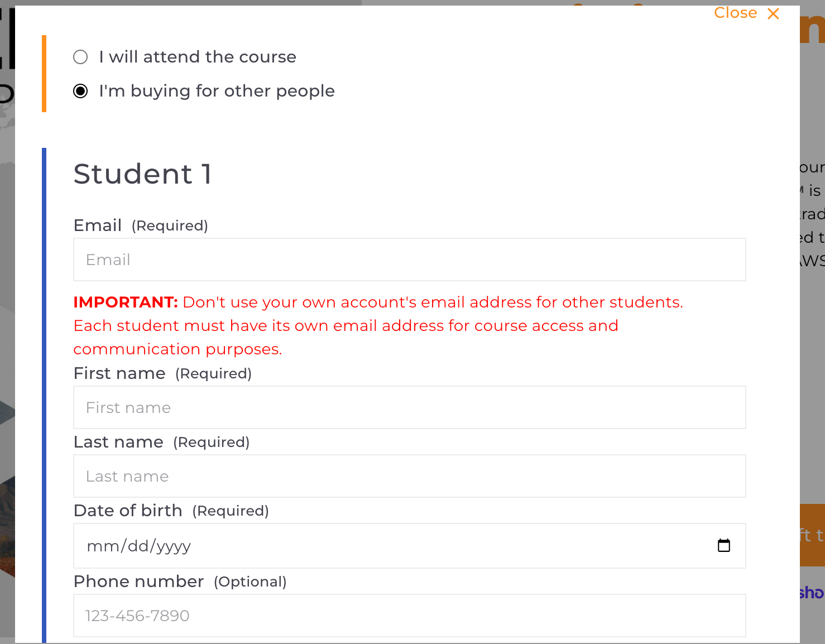Click into the First name field
This screenshot has height=644, width=825.
[410, 407]
